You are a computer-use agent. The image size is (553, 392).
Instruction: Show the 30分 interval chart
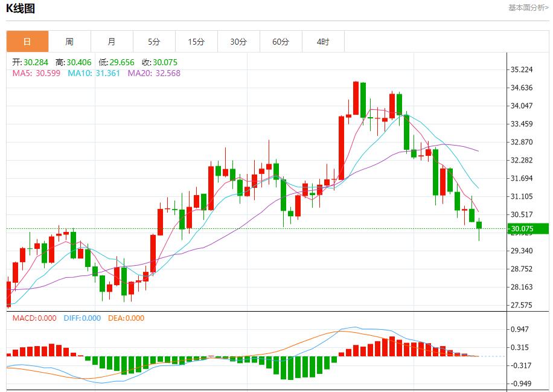coord(238,42)
